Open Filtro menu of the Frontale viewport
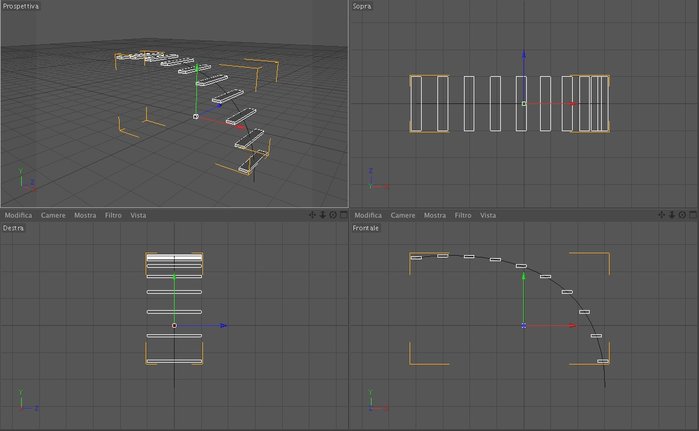This screenshot has width=699, height=431. tap(463, 215)
